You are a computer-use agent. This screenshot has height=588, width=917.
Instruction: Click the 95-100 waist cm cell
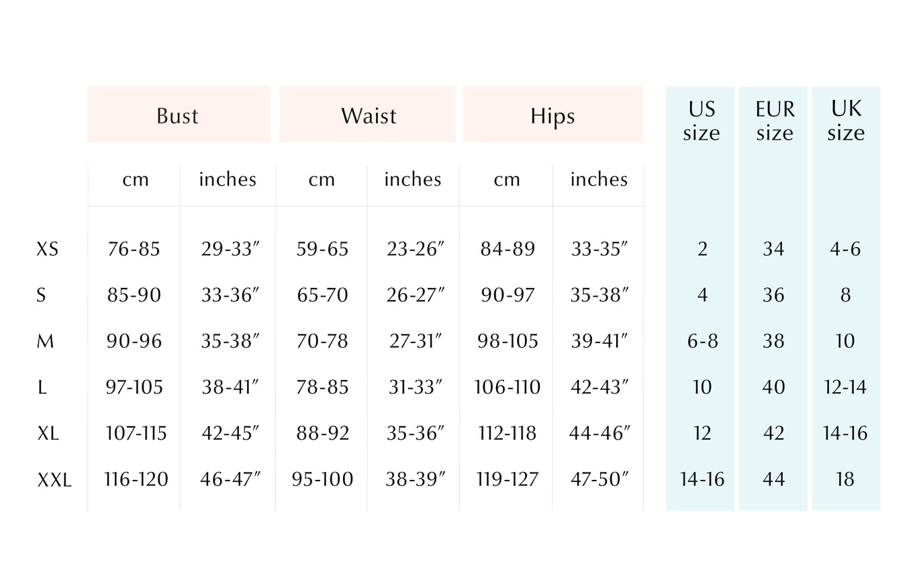[x=322, y=480]
